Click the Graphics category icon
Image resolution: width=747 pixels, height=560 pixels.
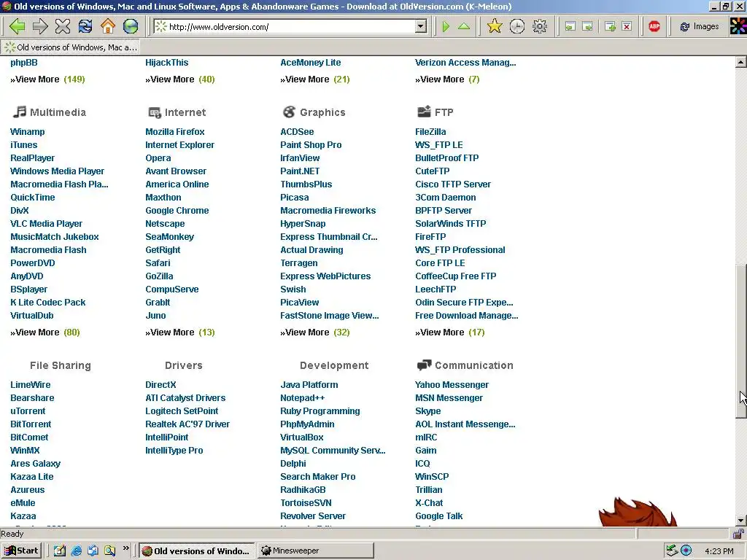point(289,112)
